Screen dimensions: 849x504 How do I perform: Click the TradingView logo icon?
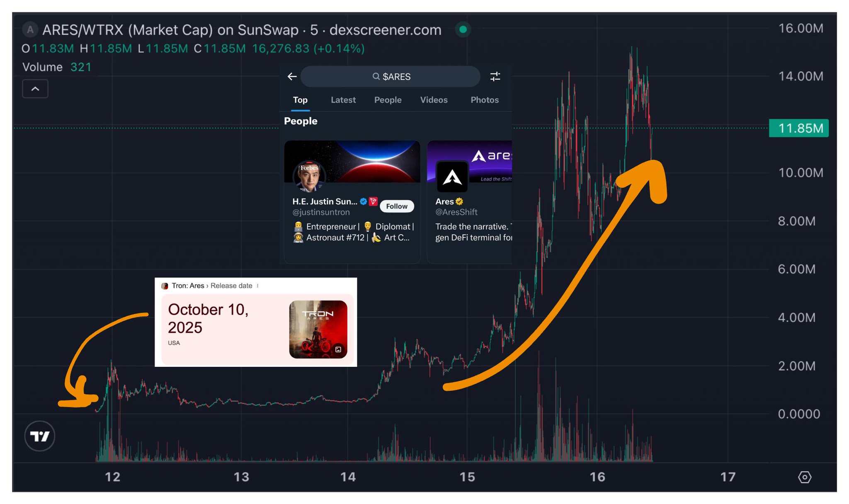[40, 436]
